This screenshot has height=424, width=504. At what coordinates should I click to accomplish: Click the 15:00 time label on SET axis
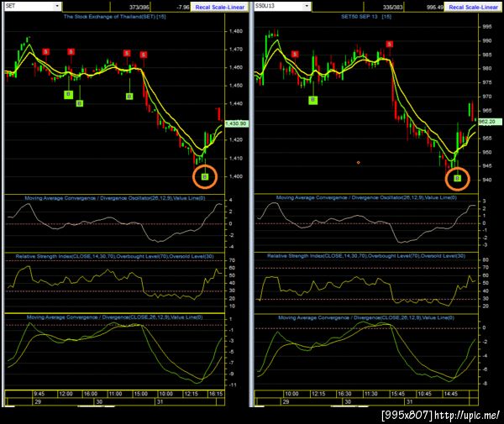pyautogui.click(x=141, y=394)
